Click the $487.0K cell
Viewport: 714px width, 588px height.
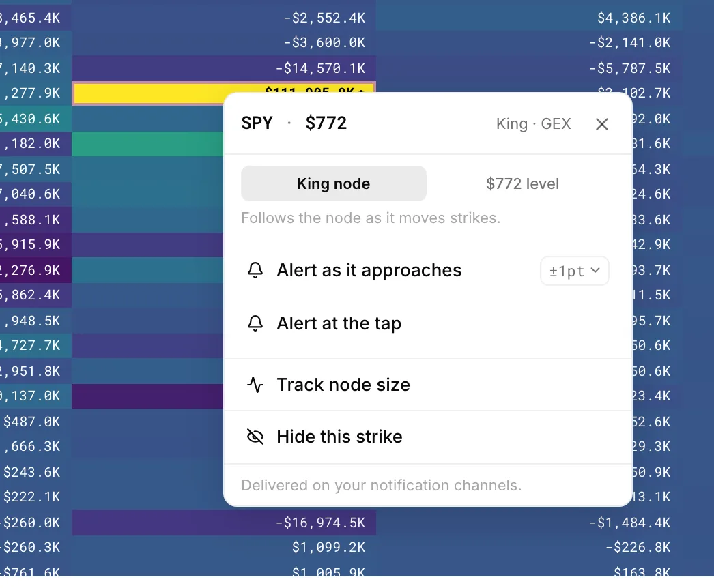pos(35,422)
